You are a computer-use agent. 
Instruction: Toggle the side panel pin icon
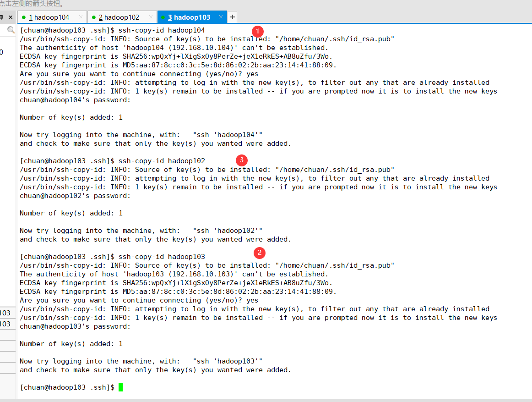2,17
